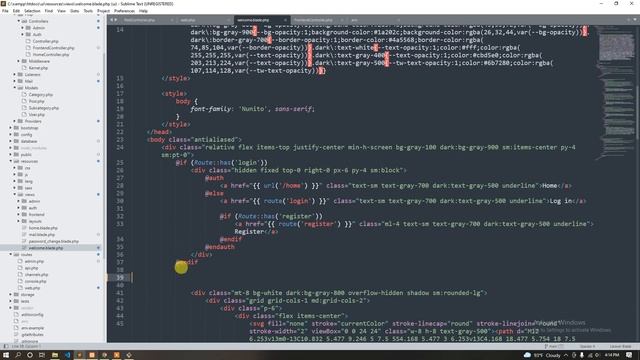The height and width of the screenshot is (360, 640).
Task: Open User.php in the Models folder
Action: point(37,115)
